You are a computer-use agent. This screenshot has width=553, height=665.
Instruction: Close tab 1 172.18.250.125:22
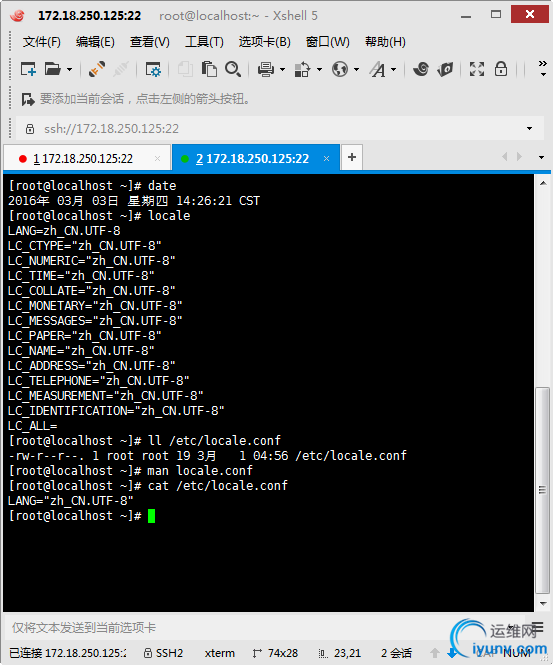click(157, 159)
